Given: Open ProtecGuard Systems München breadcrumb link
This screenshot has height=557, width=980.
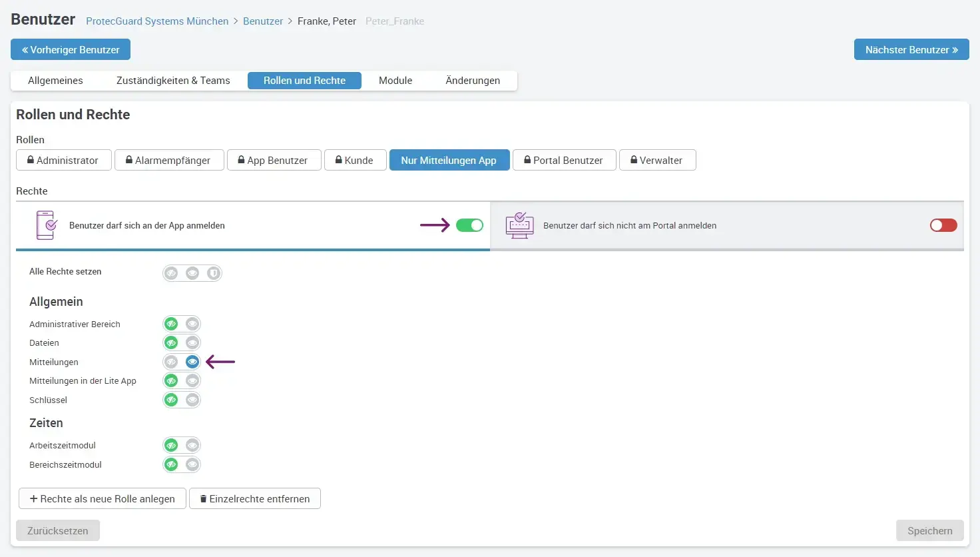Looking at the screenshot, I should pos(157,21).
